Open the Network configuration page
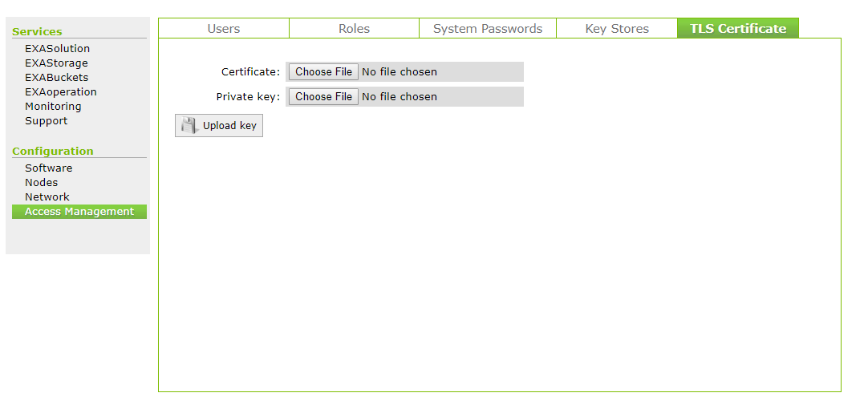 47,197
